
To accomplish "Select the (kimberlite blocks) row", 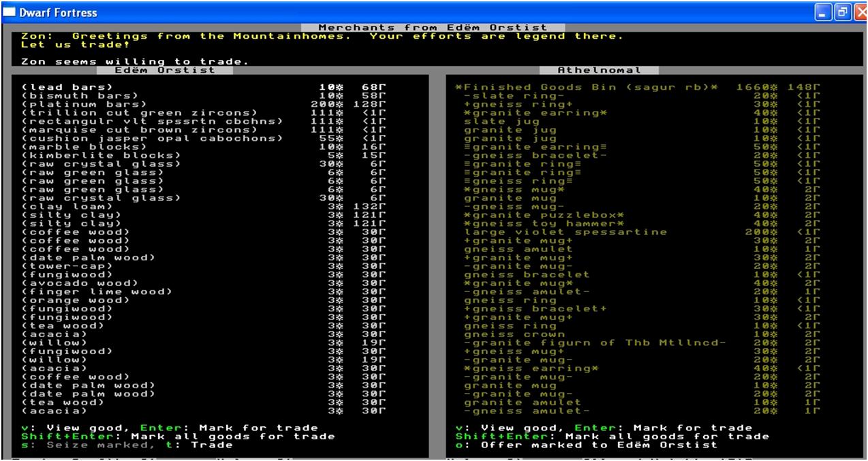I will [x=204, y=155].
